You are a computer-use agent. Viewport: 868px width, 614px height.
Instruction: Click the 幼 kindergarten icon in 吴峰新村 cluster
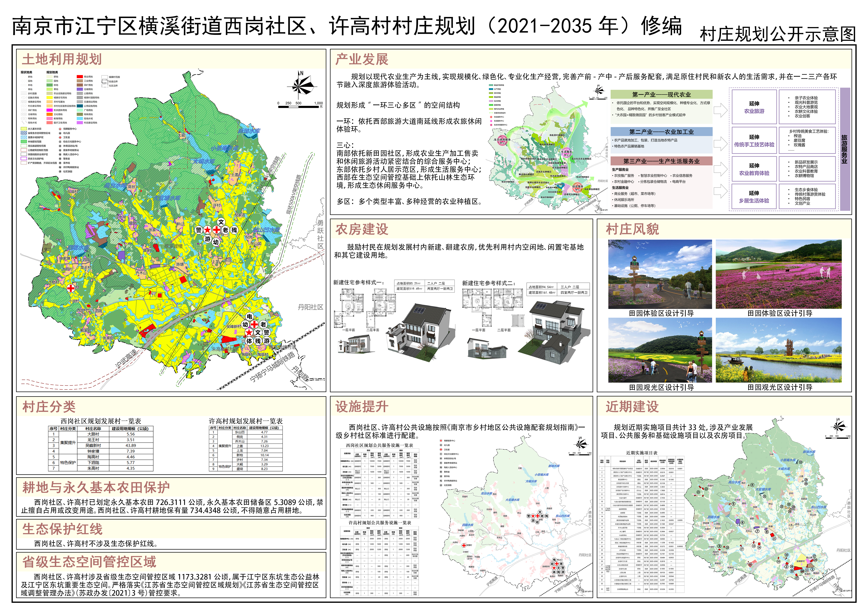245,324
